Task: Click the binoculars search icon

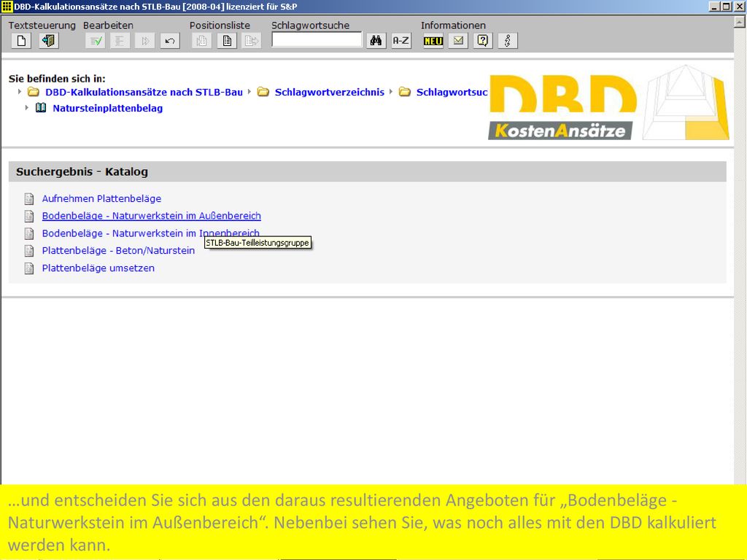Action: coord(376,41)
